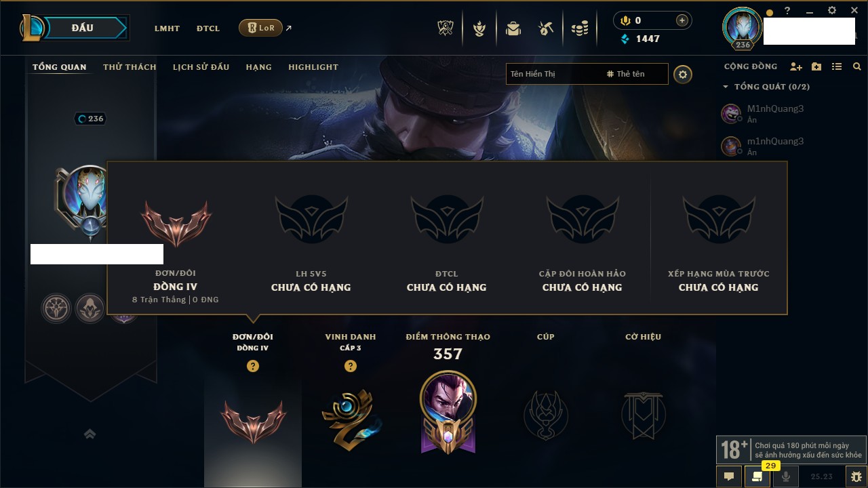Toggle the microphone mute button
868x488 pixels.
point(786,476)
